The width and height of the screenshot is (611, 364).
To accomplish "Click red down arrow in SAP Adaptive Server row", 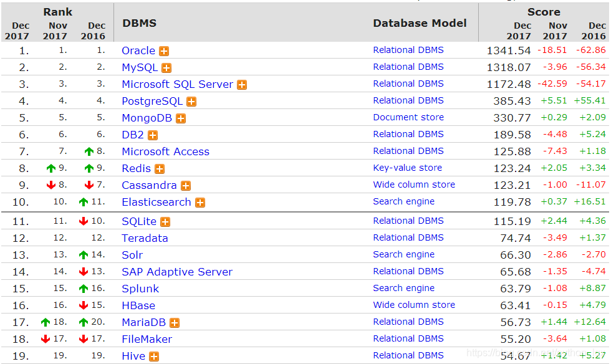I will pyautogui.click(x=84, y=272).
